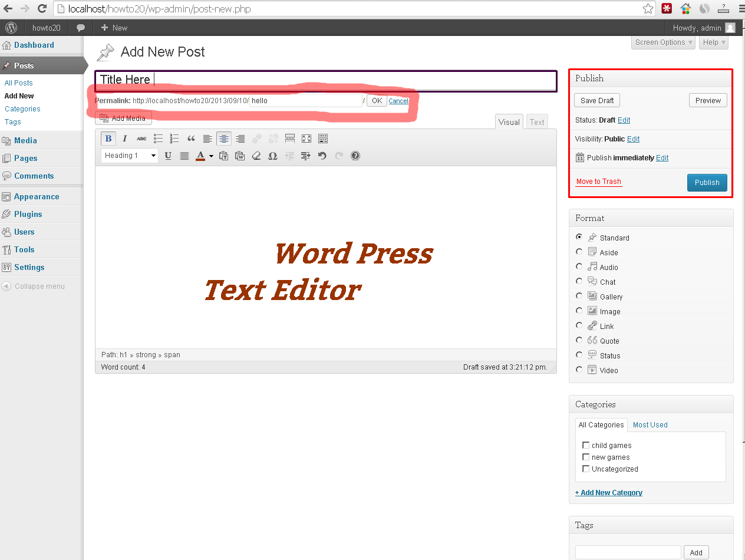Select the Chat post format
745x560 pixels.
coord(579,281)
